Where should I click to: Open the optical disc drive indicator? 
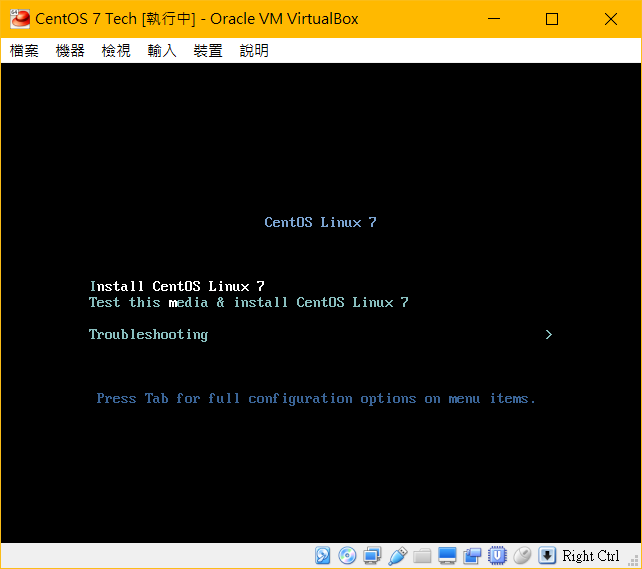pos(347,556)
